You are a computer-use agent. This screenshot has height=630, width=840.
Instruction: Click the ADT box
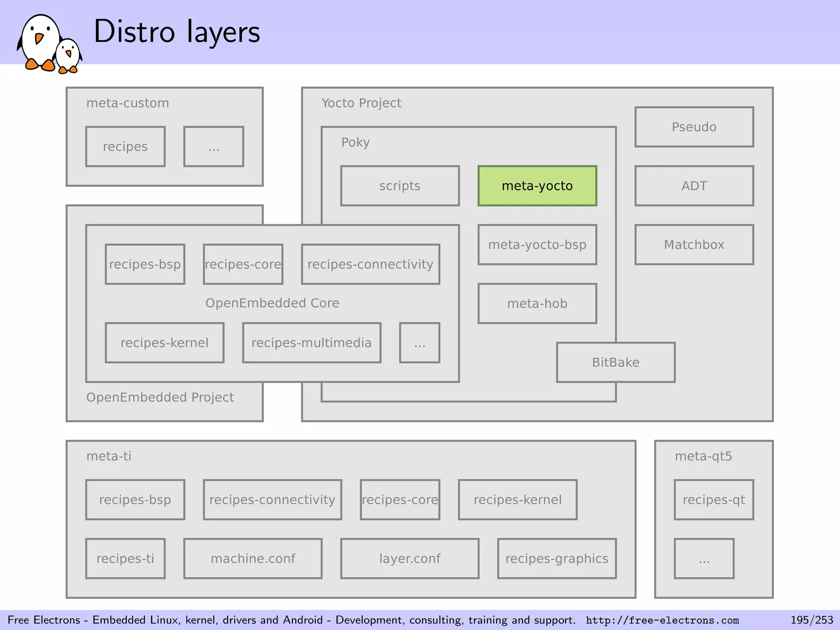tap(694, 186)
